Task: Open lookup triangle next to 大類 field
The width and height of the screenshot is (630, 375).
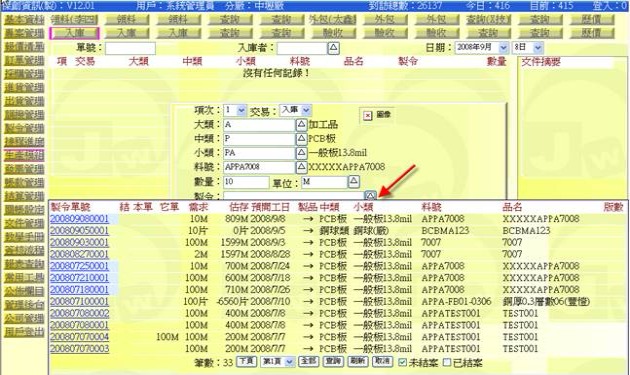Action: click(x=301, y=125)
